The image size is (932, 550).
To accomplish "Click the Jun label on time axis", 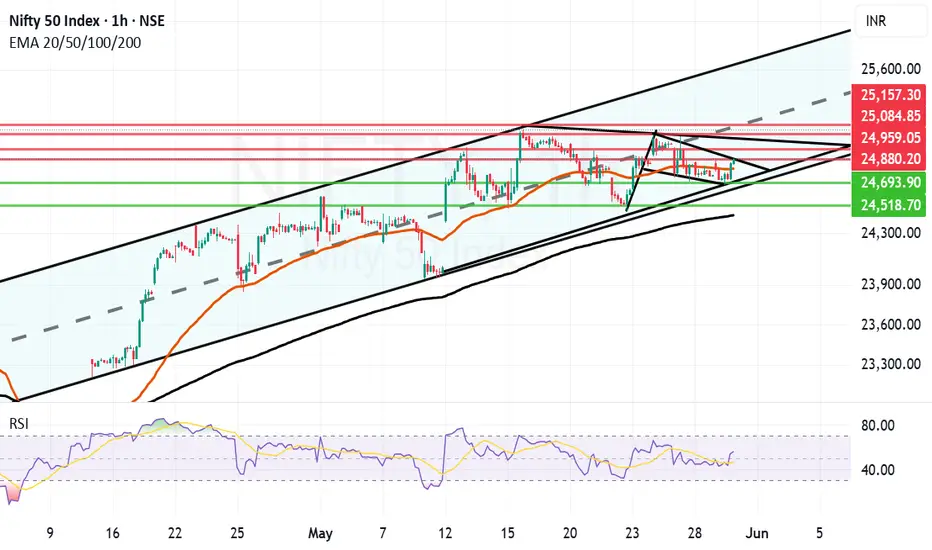I will point(757,533).
